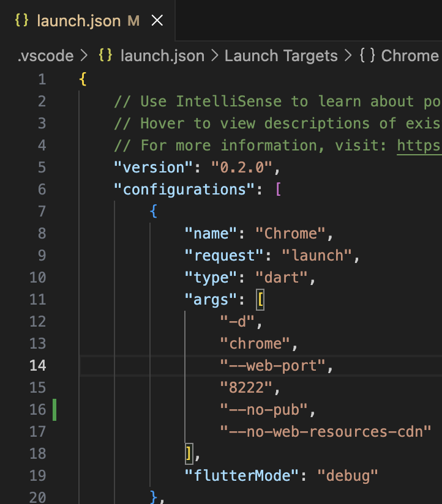442x504 pixels.
Task: Click line number 1 in gutter
Action: [x=42, y=80]
